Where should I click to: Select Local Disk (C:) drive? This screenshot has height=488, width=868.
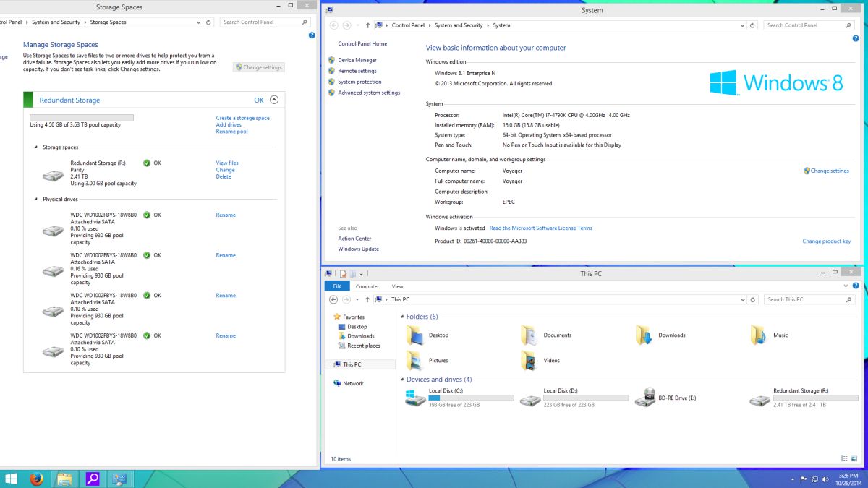click(x=460, y=398)
